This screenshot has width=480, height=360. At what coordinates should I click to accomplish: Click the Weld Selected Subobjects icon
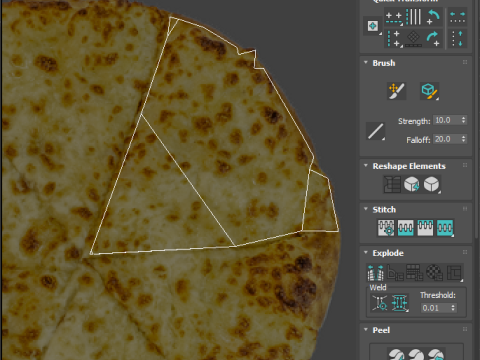400,303
